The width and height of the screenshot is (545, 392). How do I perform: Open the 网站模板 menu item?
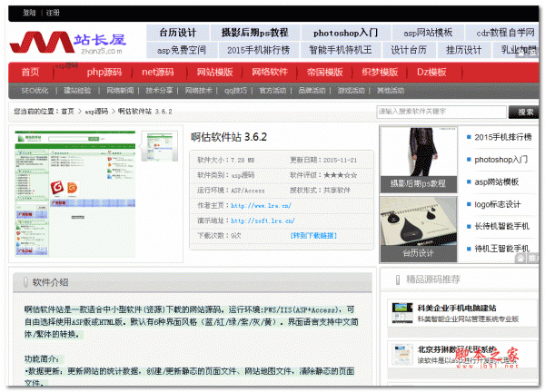coord(214,73)
